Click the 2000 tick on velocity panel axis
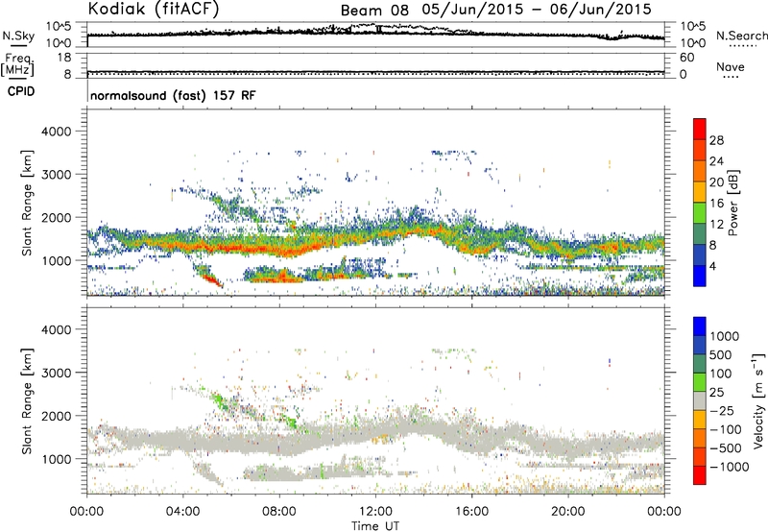This screenshot has width=768, height=532. (x=57, y=416)
